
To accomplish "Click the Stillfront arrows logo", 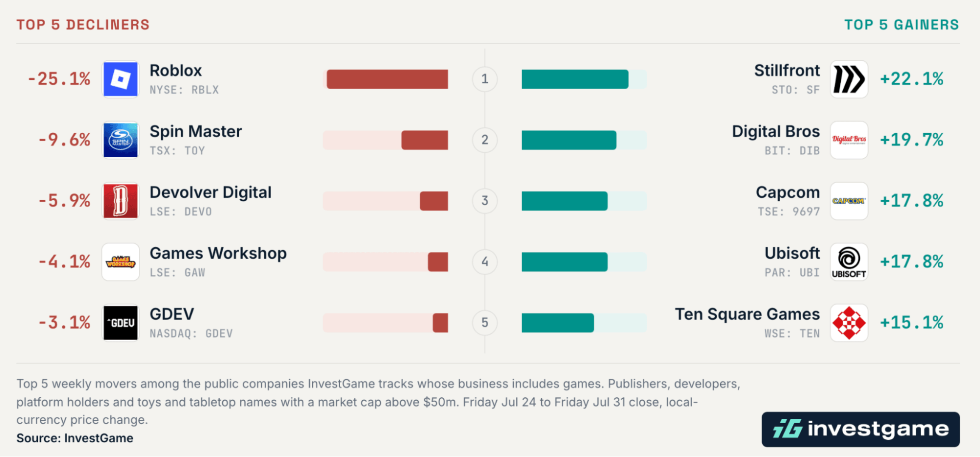I will 849,79.
